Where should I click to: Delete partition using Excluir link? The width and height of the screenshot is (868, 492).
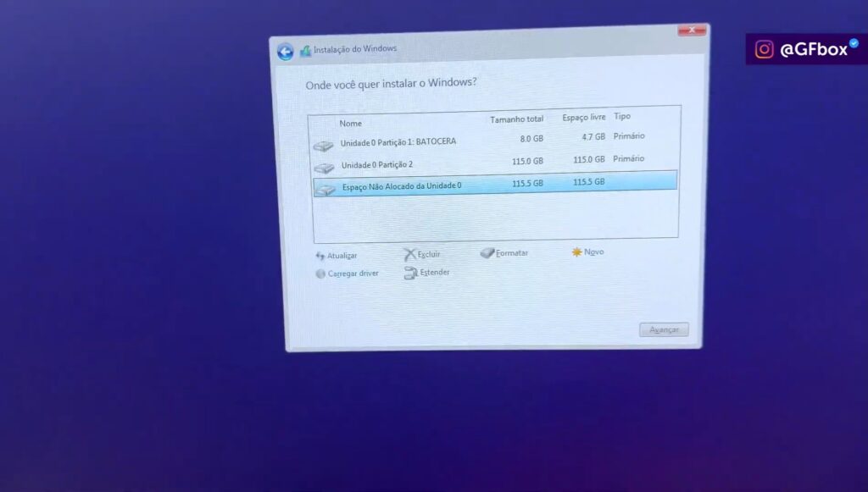click(429, 254)
